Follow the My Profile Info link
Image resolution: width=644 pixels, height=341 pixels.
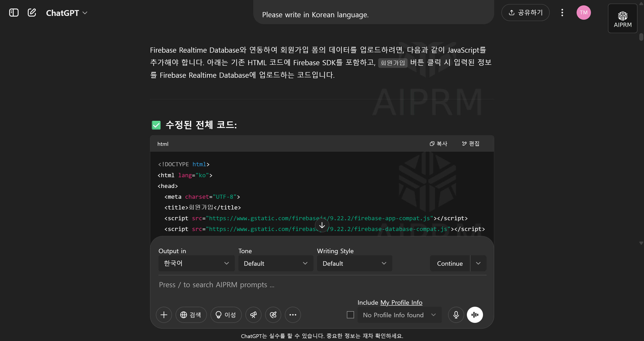(x=401, y=302)
